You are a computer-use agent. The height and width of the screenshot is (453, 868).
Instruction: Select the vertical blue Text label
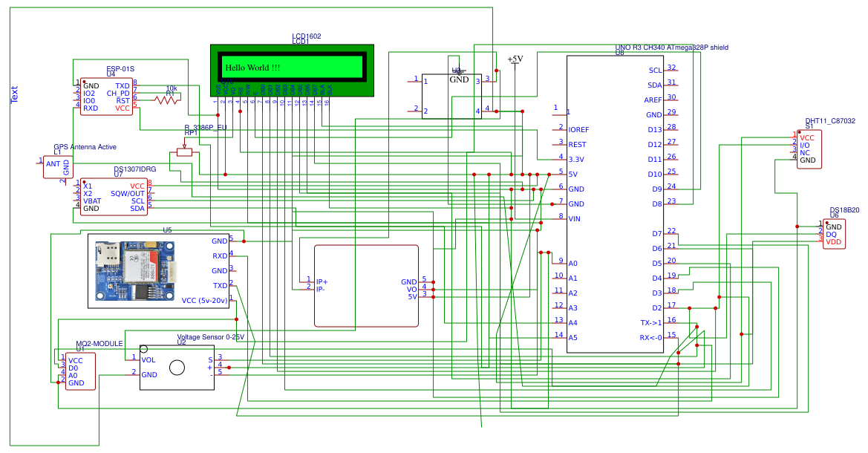tap(13, 94)
